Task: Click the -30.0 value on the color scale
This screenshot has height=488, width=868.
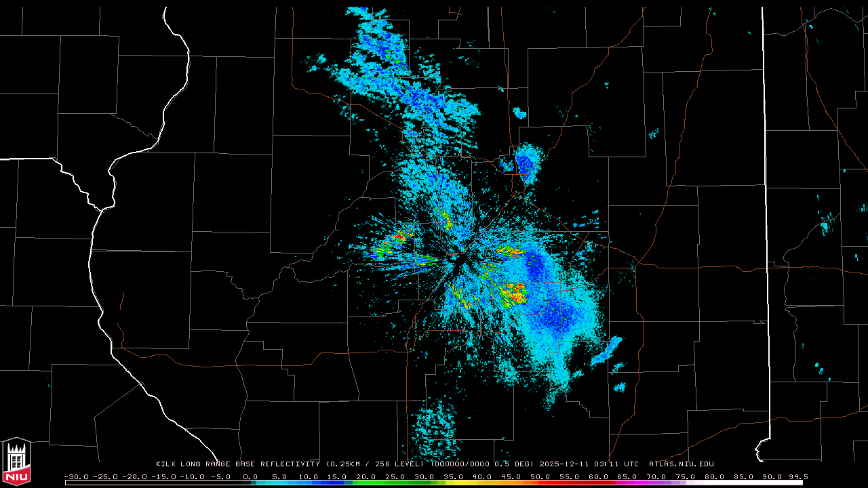Action: pyautogui.click(x=75, y=476)
